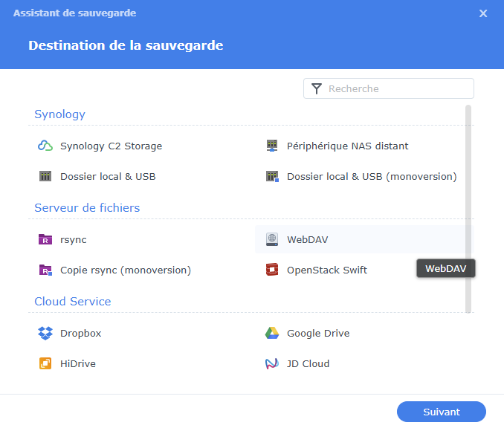Click the "Serveur de fichiers" section heading

tap(87, 207)
